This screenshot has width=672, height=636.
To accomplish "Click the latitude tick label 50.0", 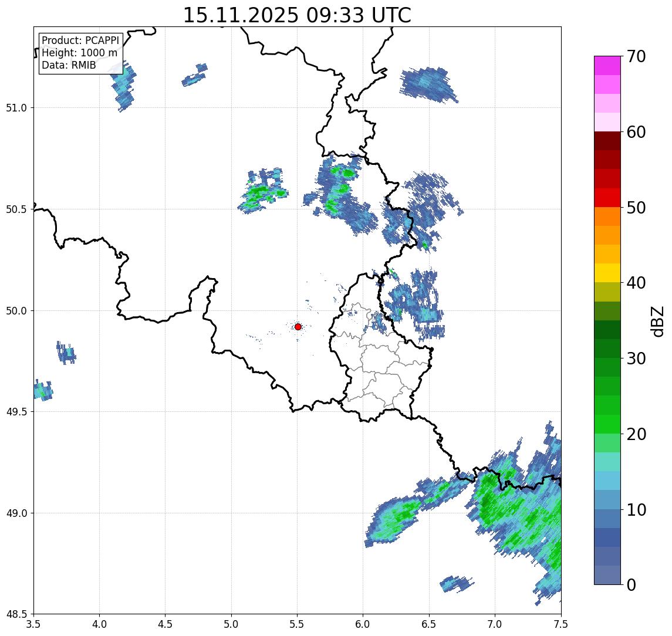I will (16, 311).
